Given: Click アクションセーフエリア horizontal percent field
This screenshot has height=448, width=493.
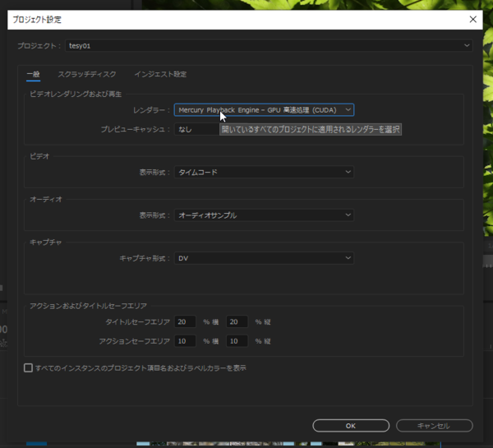Looking at the screenshot, I should pos(185,341).
